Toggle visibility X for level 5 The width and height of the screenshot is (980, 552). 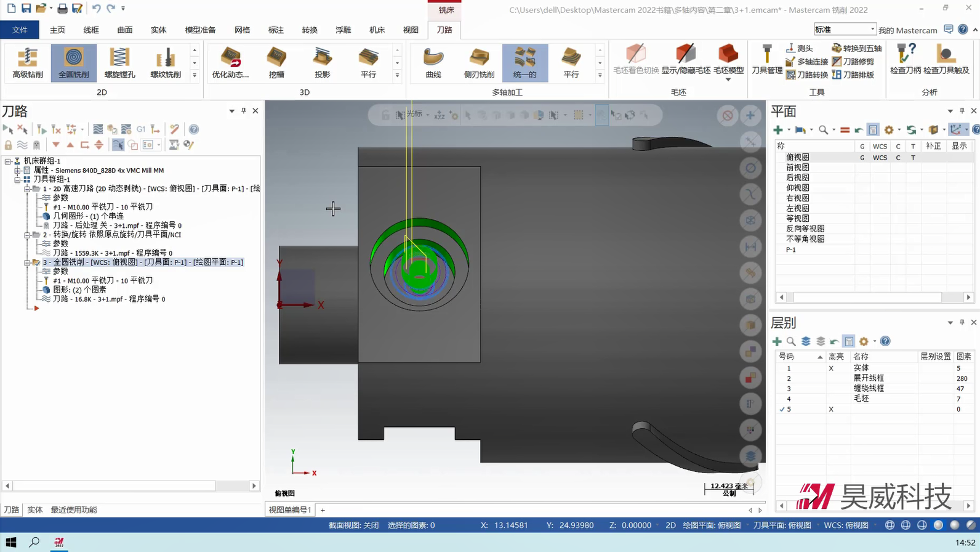pyautogui.click(x=831, y=409)
